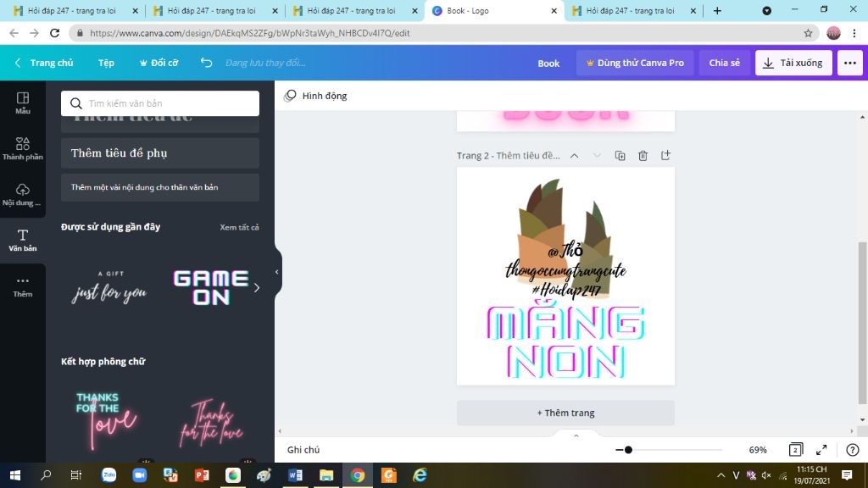
Task: Open the Đổi cỡ resize menu
Action: click(x=159, y=63)
